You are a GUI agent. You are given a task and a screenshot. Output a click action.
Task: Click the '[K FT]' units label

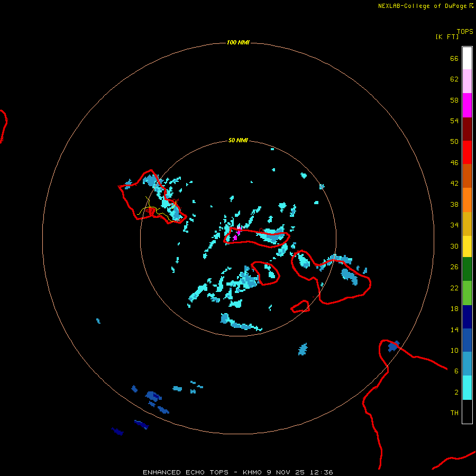[447, 36]
